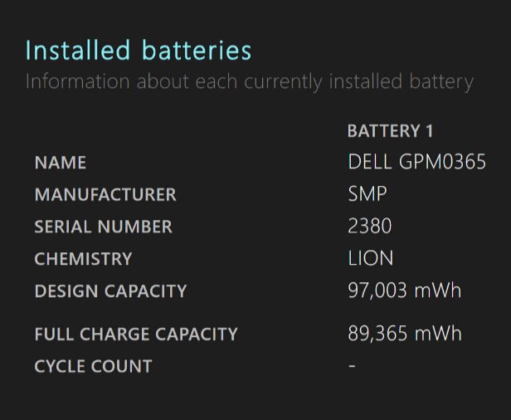Click the CYCLE COUNT row label
This screenshot has height=420, width=511.
click(x=93, y=366)
